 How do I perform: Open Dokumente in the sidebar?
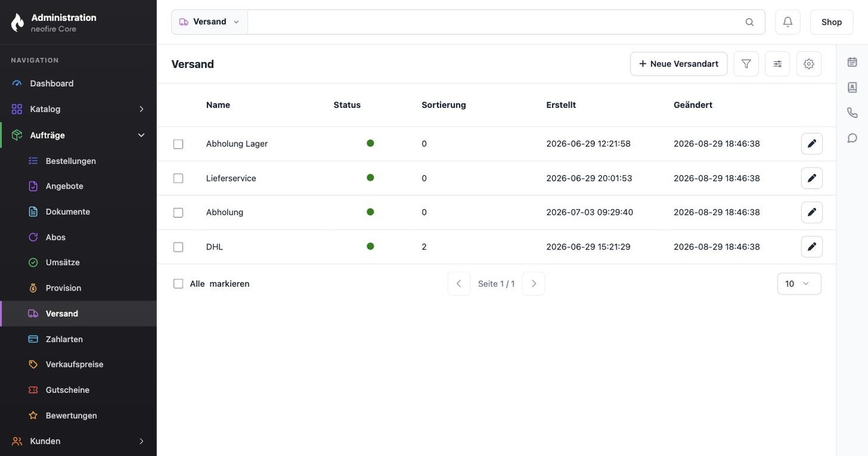click(78, 212)
